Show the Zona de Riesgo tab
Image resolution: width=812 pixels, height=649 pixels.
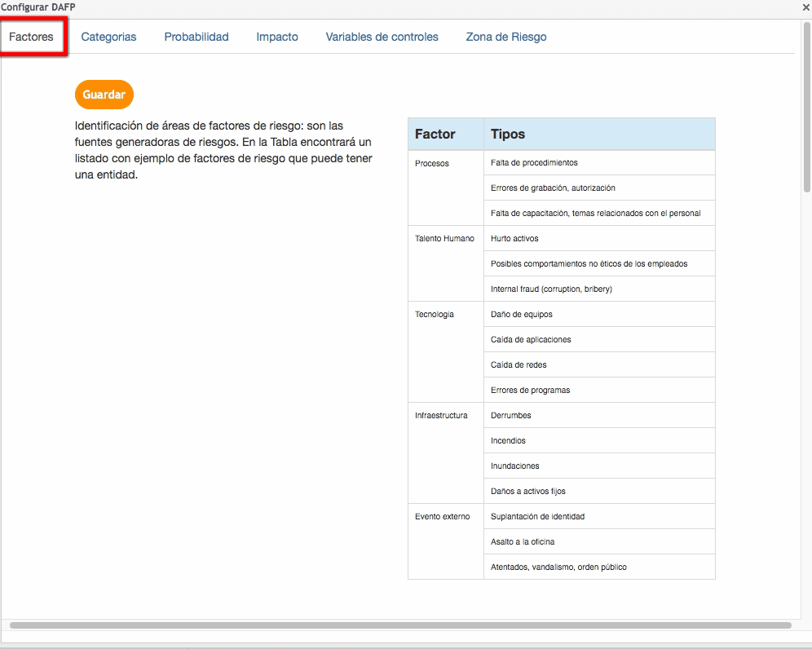pos(506,37)
